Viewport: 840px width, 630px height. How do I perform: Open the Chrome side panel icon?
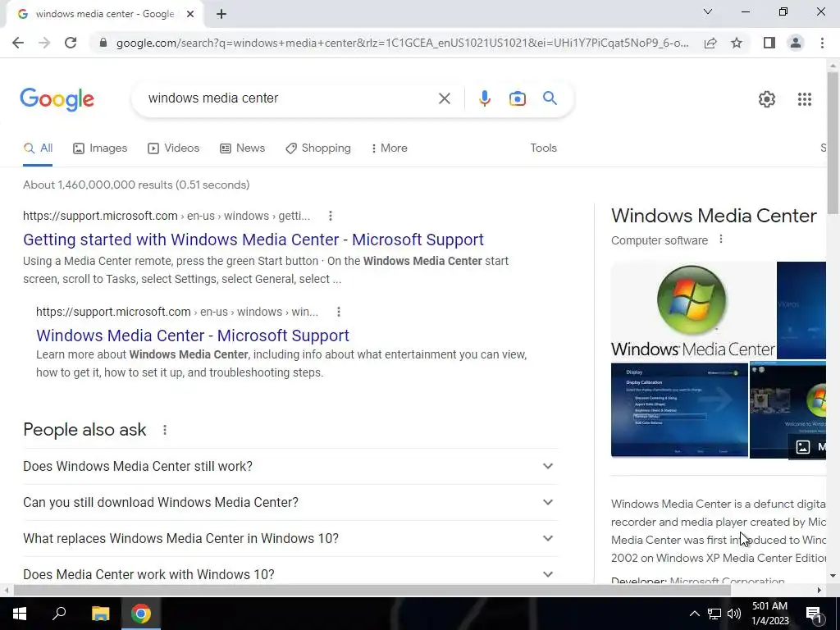click(x=769, y=43)
